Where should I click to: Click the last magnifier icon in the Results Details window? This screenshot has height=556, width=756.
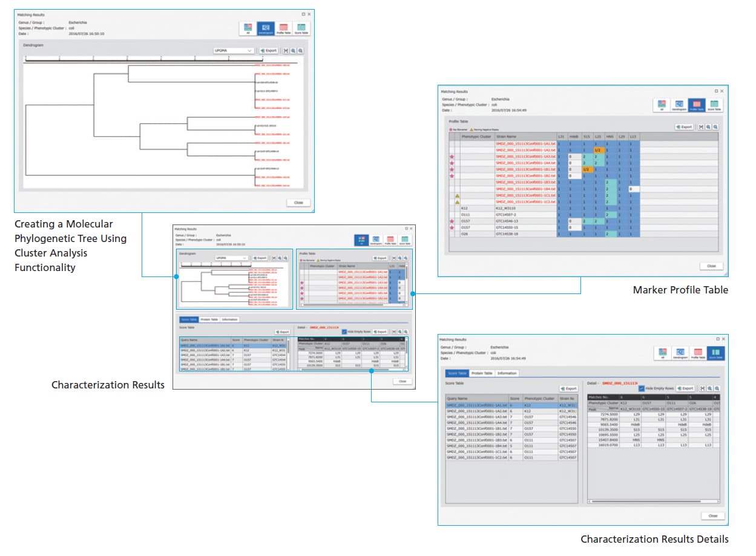715,388
